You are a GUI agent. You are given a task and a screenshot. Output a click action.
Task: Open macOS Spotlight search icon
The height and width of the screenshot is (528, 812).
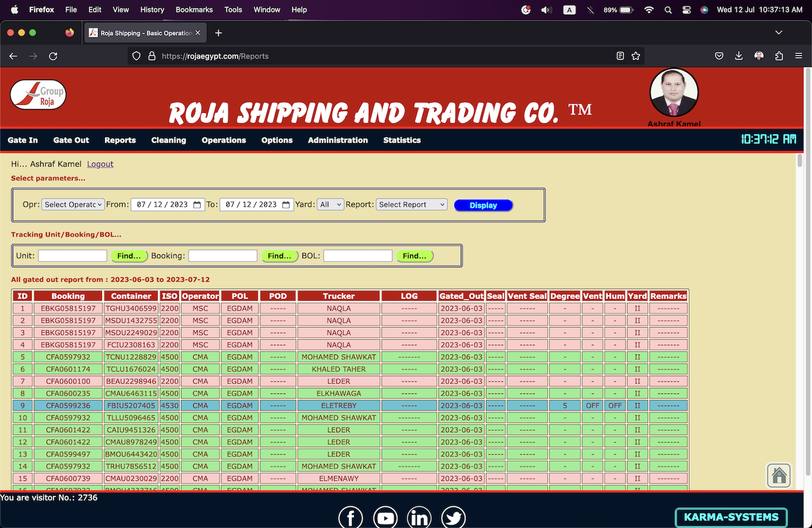(x=668, y=10)
